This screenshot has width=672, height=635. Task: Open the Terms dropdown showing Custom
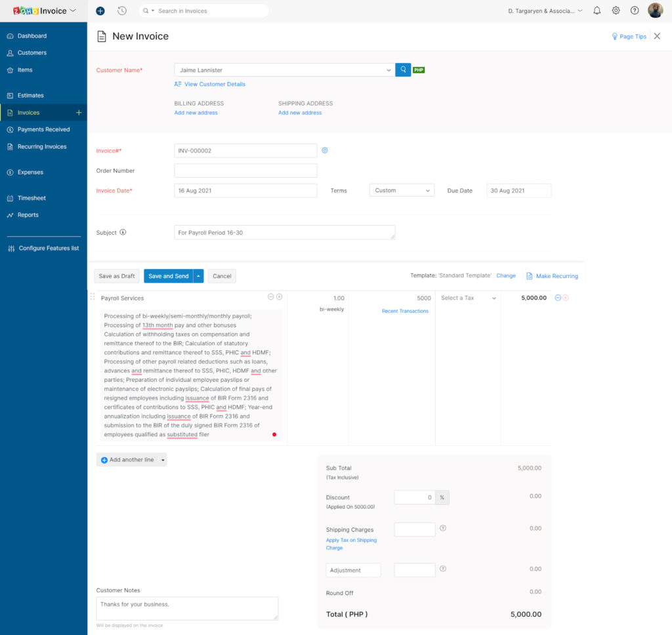point(402,190)
